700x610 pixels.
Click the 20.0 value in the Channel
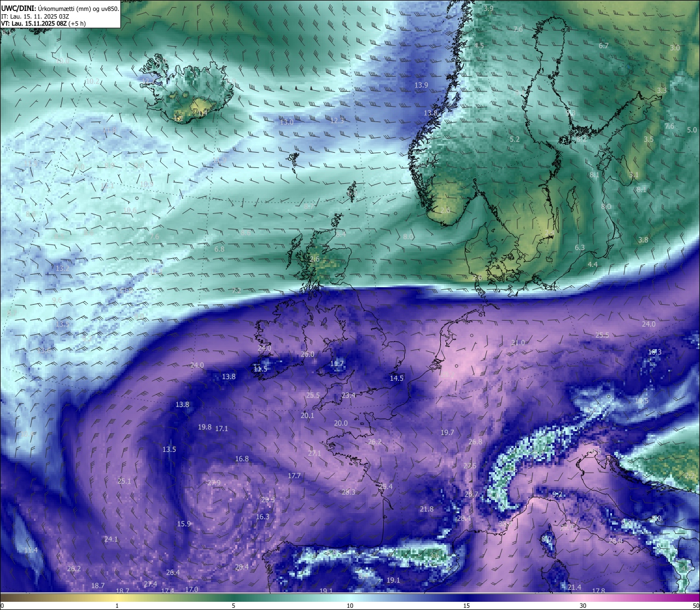click(341, 423)
